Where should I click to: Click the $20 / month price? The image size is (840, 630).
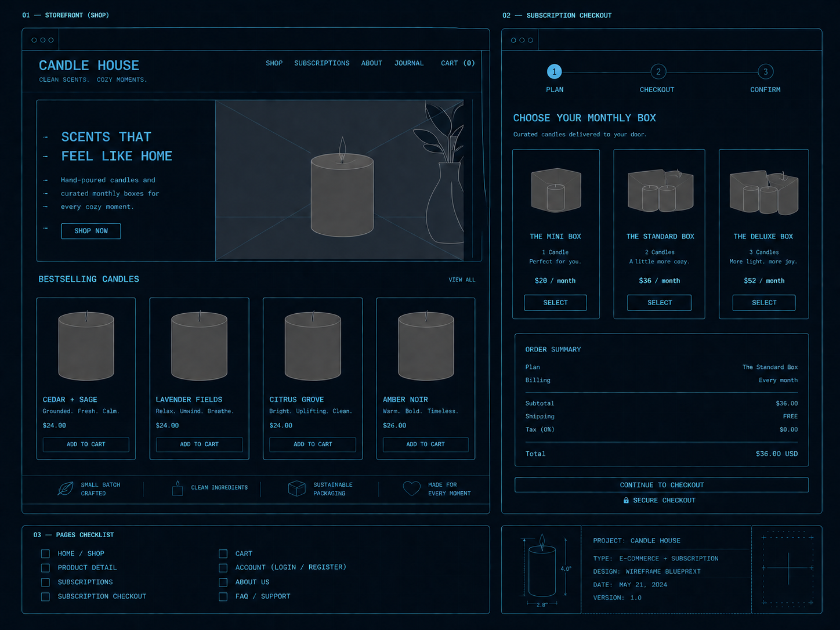[x=555, y=281]
